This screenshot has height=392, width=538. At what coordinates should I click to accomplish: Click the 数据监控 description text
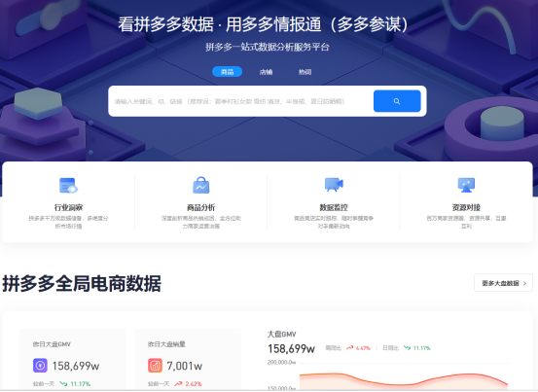pos(334,222)
